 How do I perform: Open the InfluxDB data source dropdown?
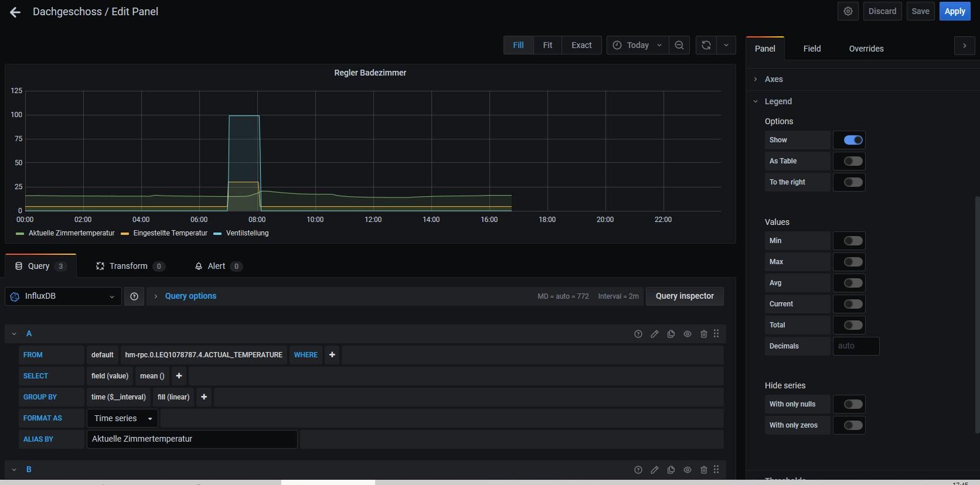(63, 296)
